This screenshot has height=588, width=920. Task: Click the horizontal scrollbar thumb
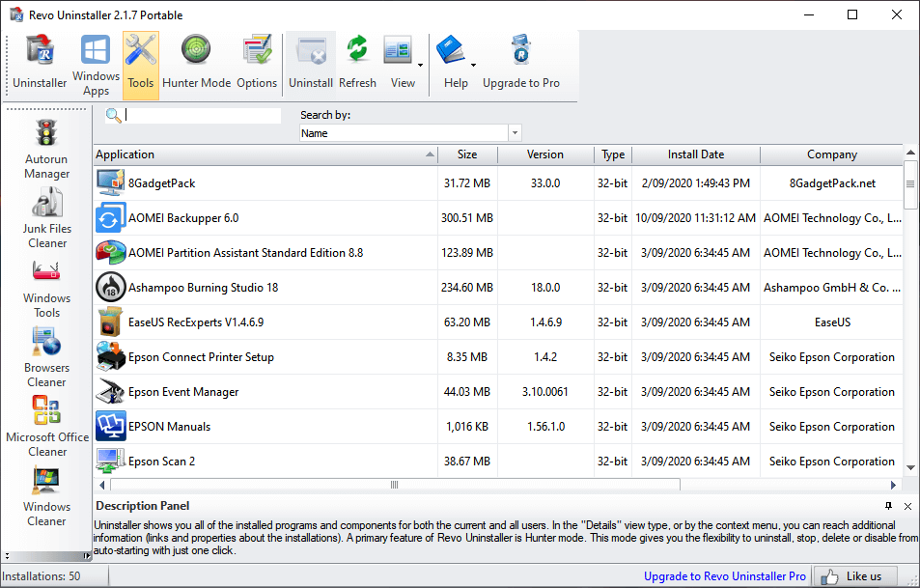[395, 485]
